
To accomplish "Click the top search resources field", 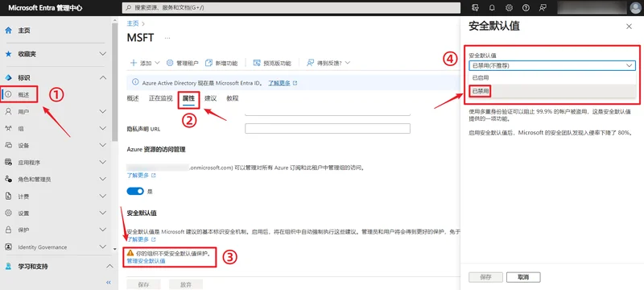I will (291, 7).
